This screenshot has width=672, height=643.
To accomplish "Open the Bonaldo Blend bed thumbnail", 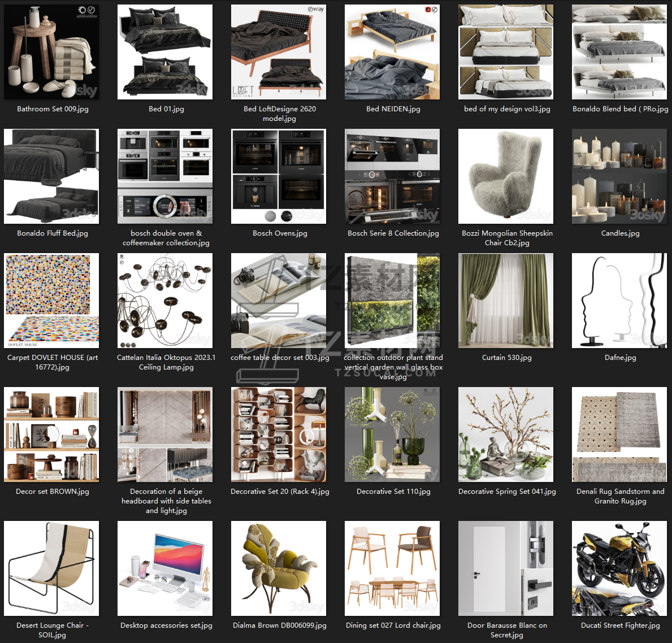I will [619, 52].
